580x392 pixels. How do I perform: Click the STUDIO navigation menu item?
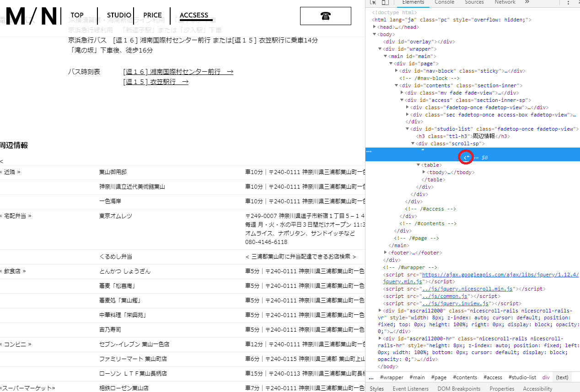point(119,15)
